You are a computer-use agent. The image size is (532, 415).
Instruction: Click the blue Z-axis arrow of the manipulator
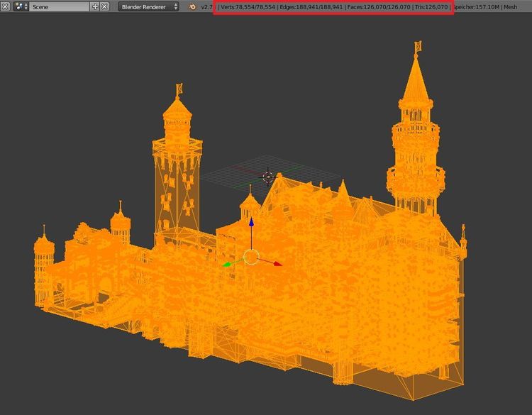point(251,222)
